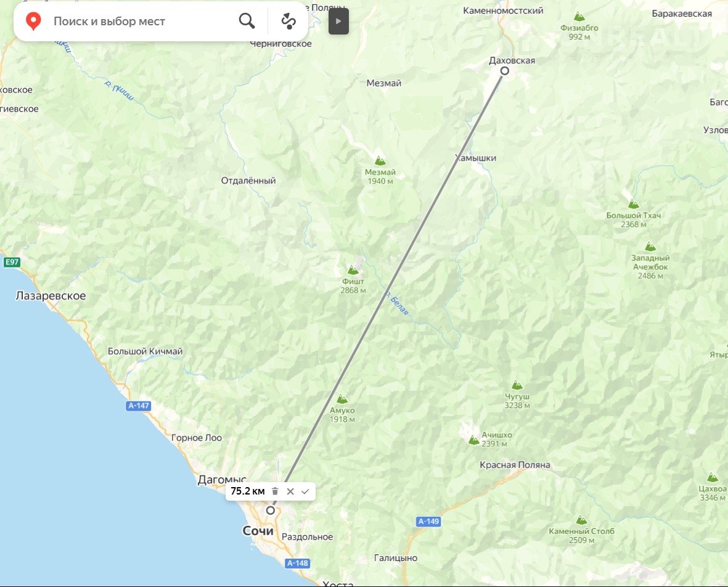Click the red Yandex Maps pin logo

[x=33, y=22]
